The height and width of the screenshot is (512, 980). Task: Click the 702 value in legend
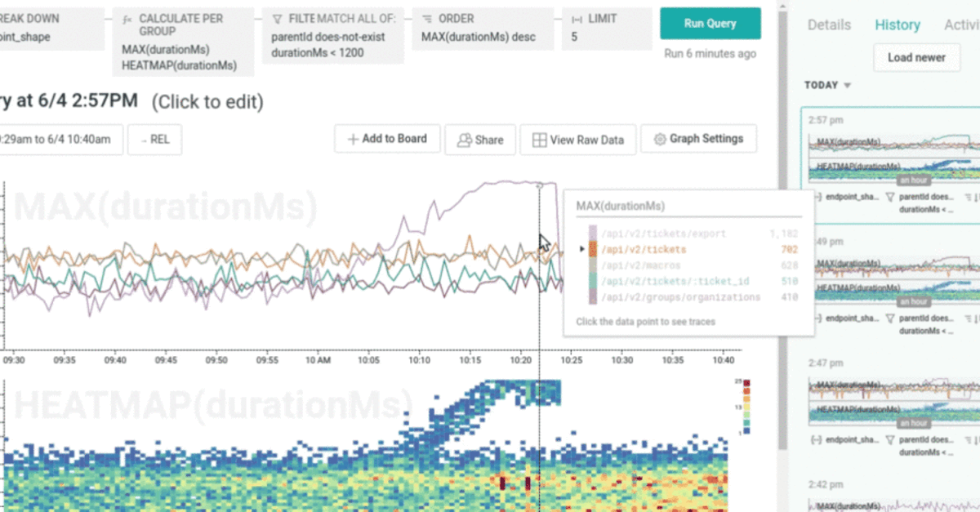click(790, 250)
